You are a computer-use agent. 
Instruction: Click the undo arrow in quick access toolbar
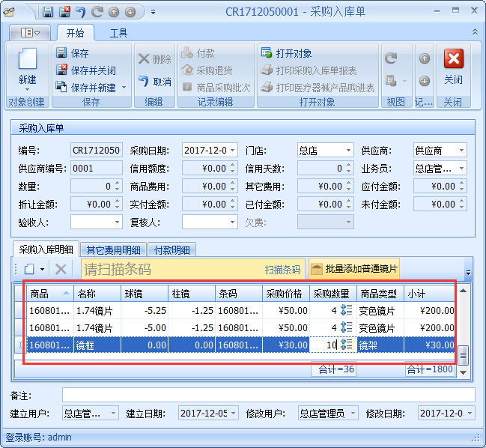pos(81,12)
